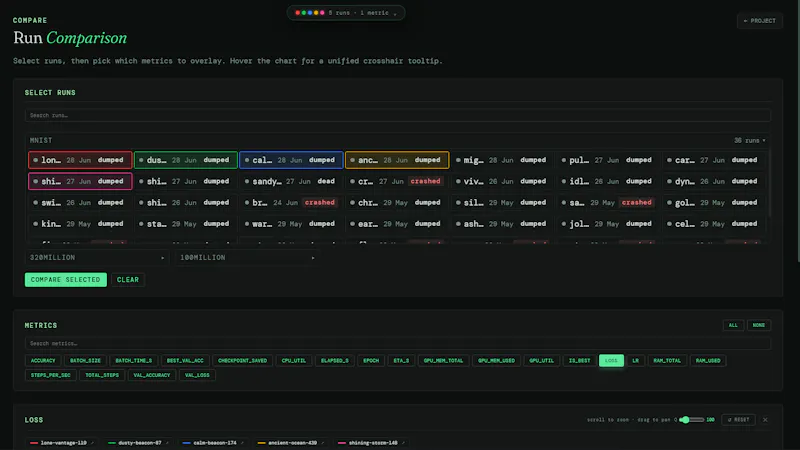Select the dyn… 26 Jun run
The image size is (800, 450).
[x=714, y=181]
